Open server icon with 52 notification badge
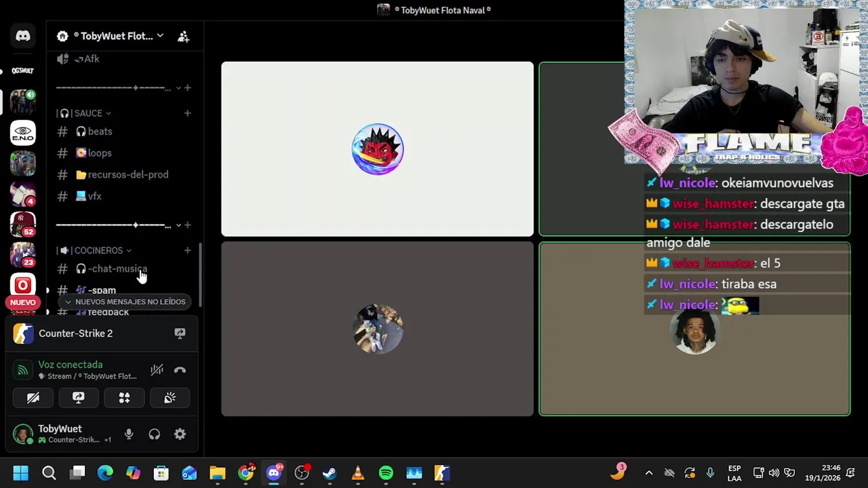This screenshot has width=868, height=488. tap(23, 224)
